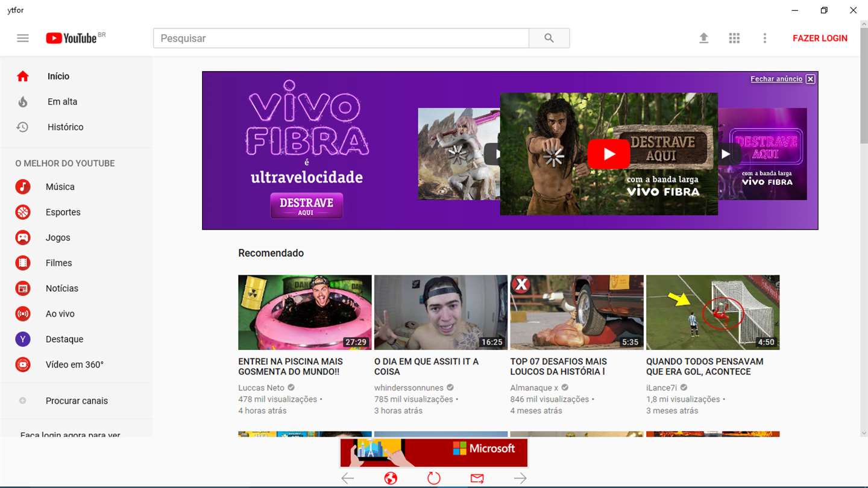The image size is (868, 488).
Task: Select Histórico in the sidebar
Action: click(x=66, y=127)
